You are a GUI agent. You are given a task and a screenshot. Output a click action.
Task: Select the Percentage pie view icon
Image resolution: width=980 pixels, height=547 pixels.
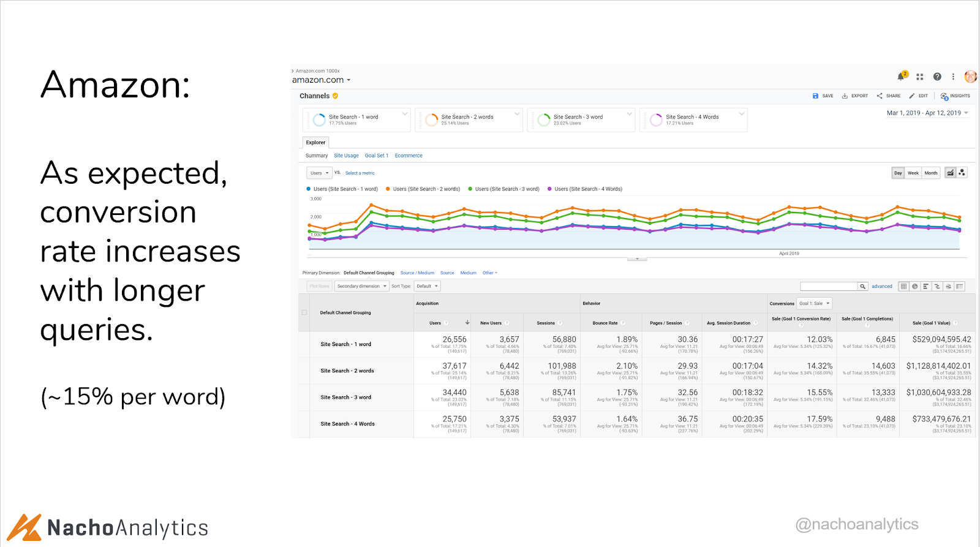pyautogui.click(x=914, y=286)
